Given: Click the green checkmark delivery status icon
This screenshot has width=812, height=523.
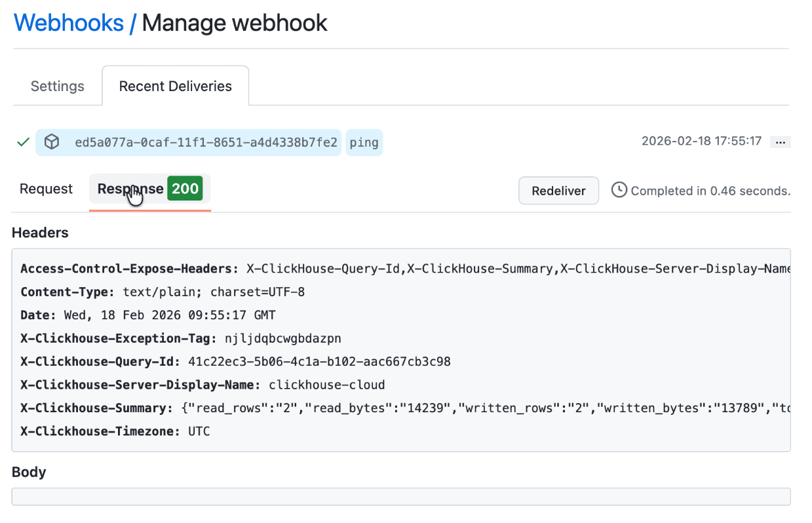Looking at the screenshot, I should (23, 142).
